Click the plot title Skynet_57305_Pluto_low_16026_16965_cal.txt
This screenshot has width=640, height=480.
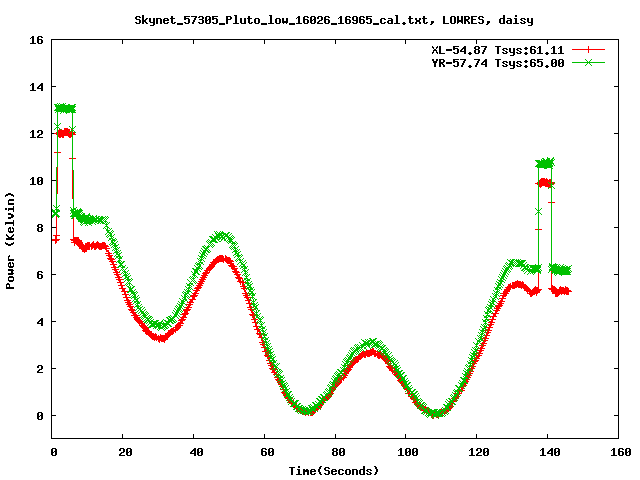282,20
